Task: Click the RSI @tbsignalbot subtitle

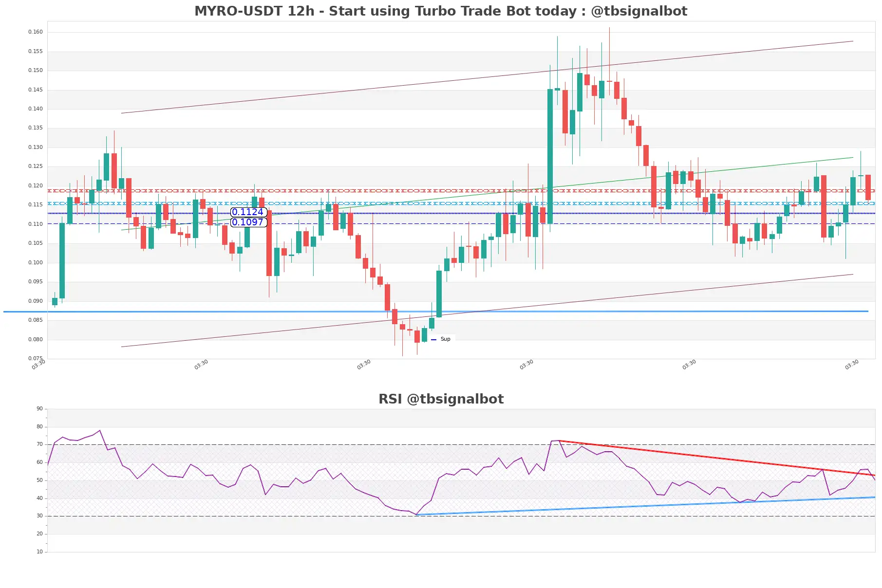Action: pos(441,399)
